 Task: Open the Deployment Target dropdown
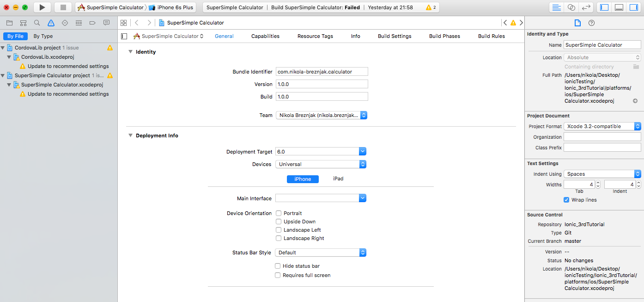click(363, 152)
